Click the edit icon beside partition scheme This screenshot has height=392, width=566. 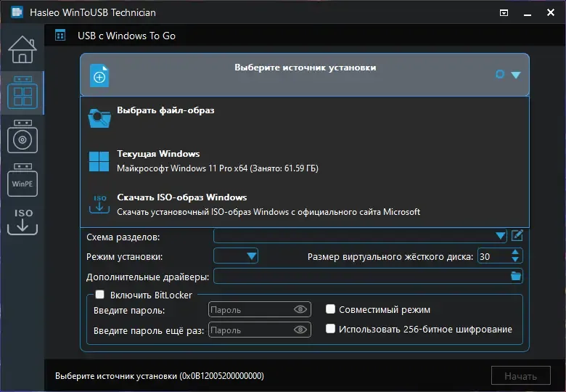point(517,235)
